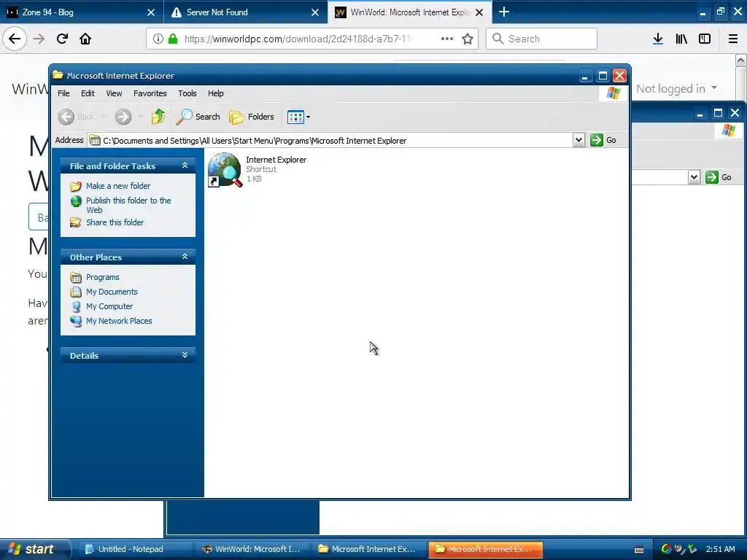Click Firefox back arrow

point(15,39)
